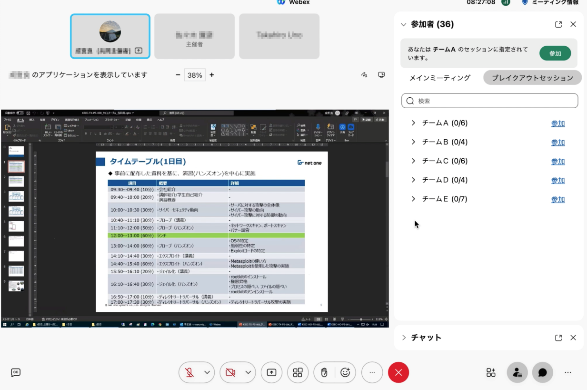Screen dimensions: 587x390
Task: Pop out the チャット panel
Action: [558, 338]
